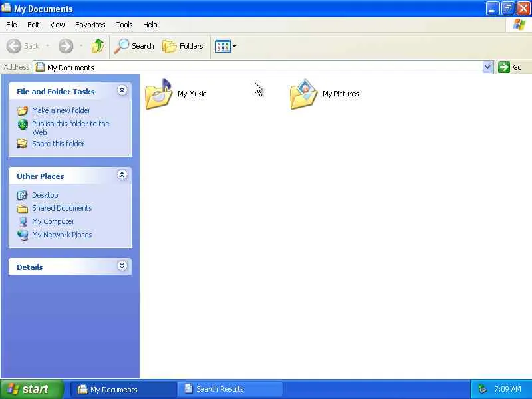
Task: Restore down the My Documents window
Action: pyautogui.click(x=507, y=9)
